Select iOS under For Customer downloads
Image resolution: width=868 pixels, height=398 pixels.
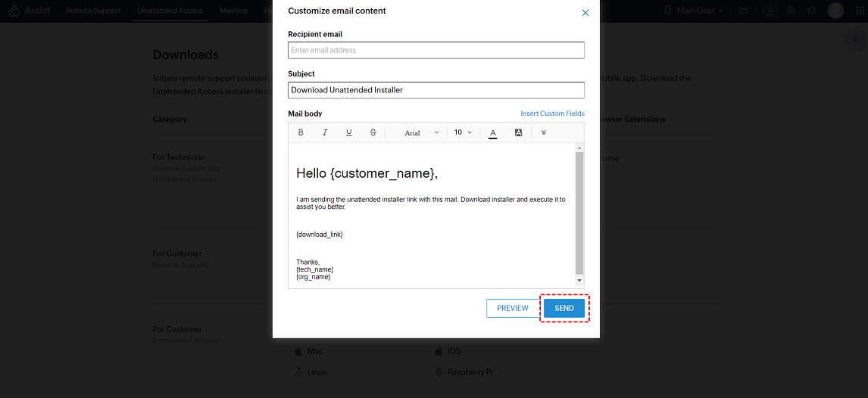(454, 351)
